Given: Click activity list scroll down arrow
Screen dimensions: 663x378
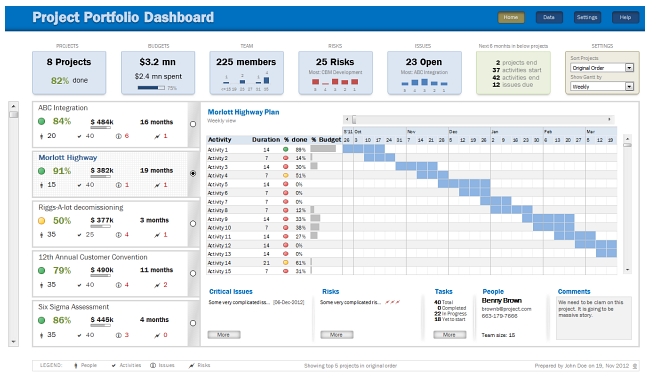Looking at the screenshot, I should 627,269.
